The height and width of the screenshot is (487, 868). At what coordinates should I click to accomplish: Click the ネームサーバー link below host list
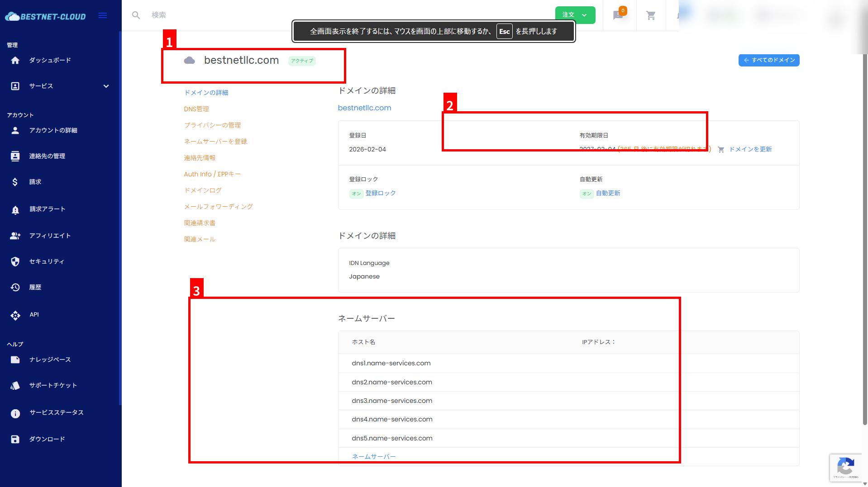point(373,456)
